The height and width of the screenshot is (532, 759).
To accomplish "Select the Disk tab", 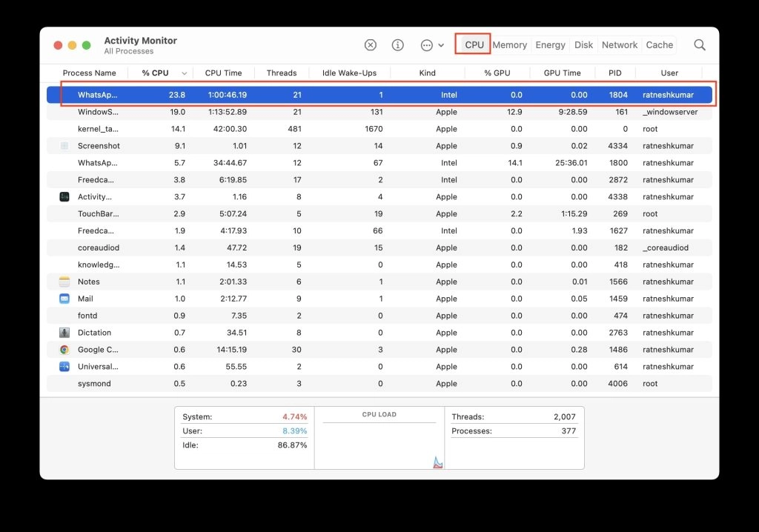I will [x=583, y=44].
